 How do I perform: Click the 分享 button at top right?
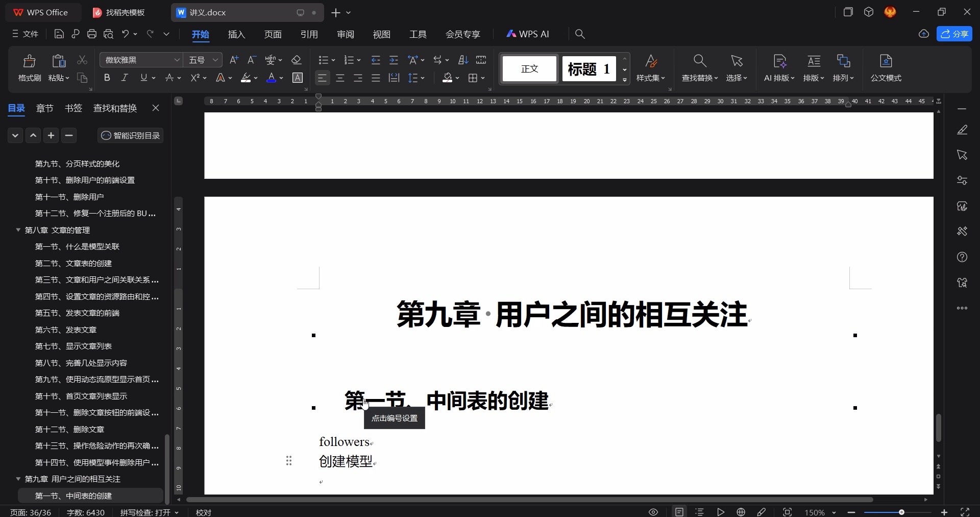[955, 34]
